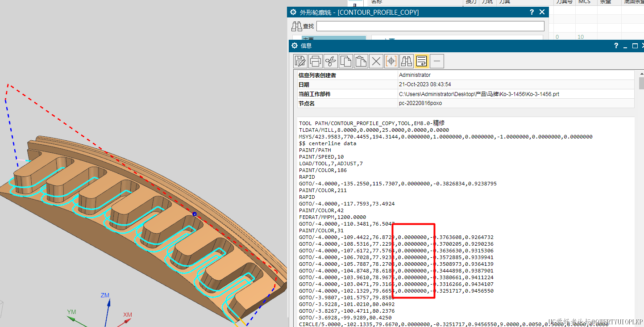
Task: Click the copy icon in the 信息 toolbar
Action: point(346,61)
